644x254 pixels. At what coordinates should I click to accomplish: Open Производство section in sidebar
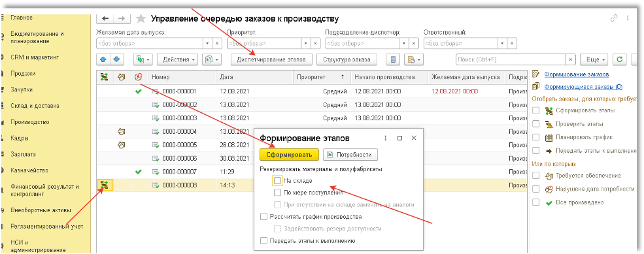30,122
